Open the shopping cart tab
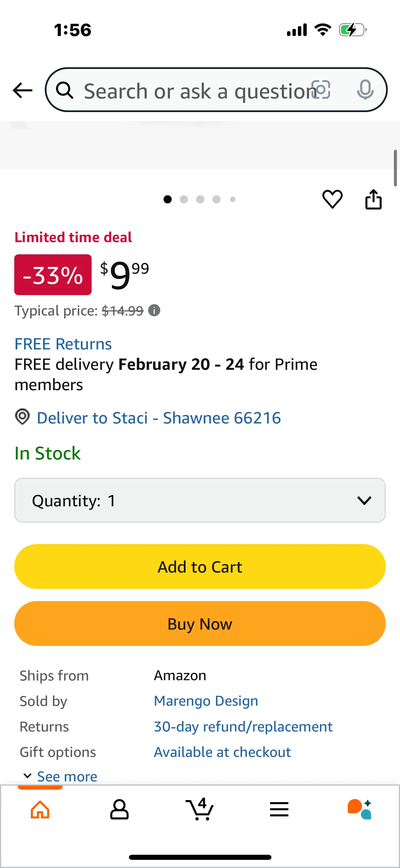Image resolution: width=400 pixels, height=868 pixels. (199, 809)
